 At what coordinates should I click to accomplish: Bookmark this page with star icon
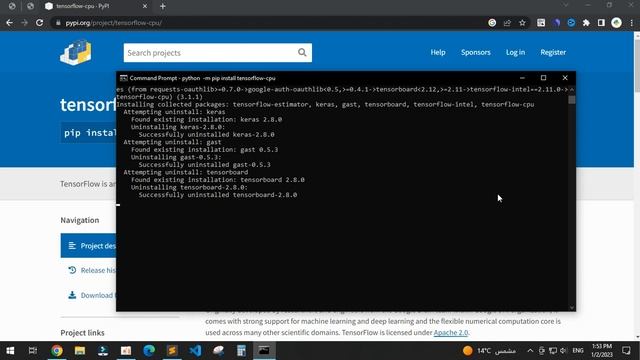pyautogui.click(x=522, y=23)
